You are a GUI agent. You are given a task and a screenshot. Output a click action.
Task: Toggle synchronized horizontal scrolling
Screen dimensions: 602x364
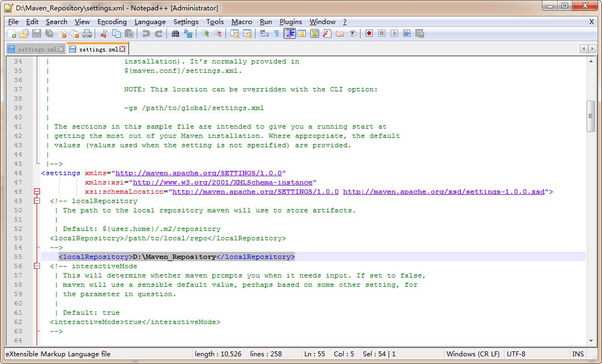[x=247, y=34]
